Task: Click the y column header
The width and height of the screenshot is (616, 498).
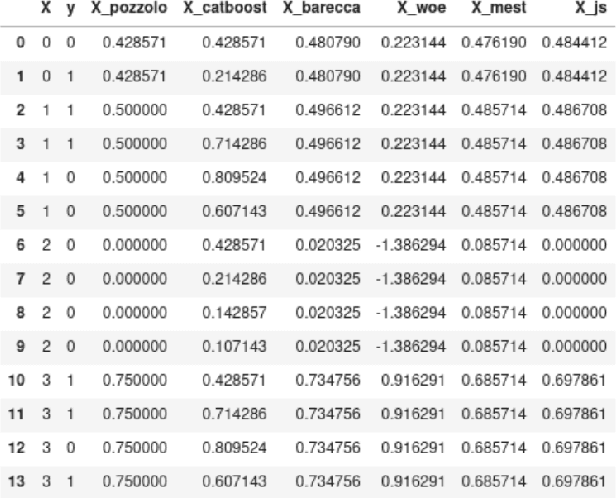Action: pos(71,9)
